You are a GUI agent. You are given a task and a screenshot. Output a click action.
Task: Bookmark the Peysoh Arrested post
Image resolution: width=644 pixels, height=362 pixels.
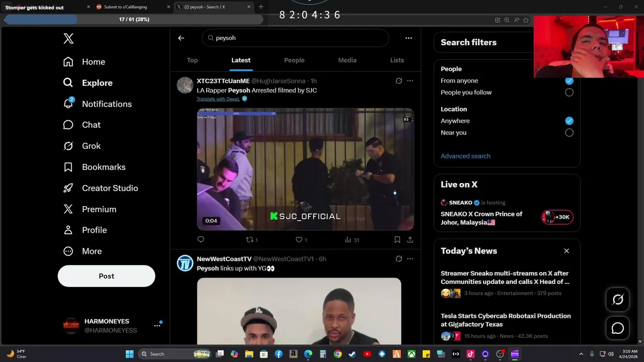[397, 240]
